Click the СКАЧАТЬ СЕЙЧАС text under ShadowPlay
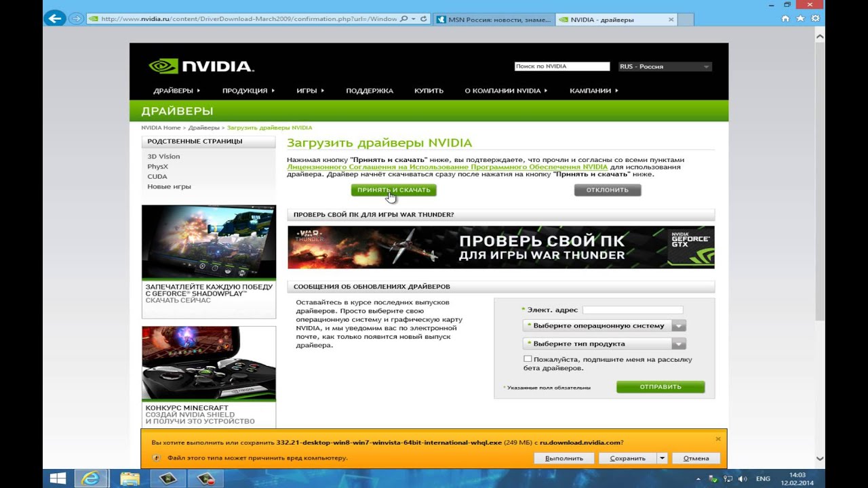Viewport: 868px width, 488px height. [178, 300]
